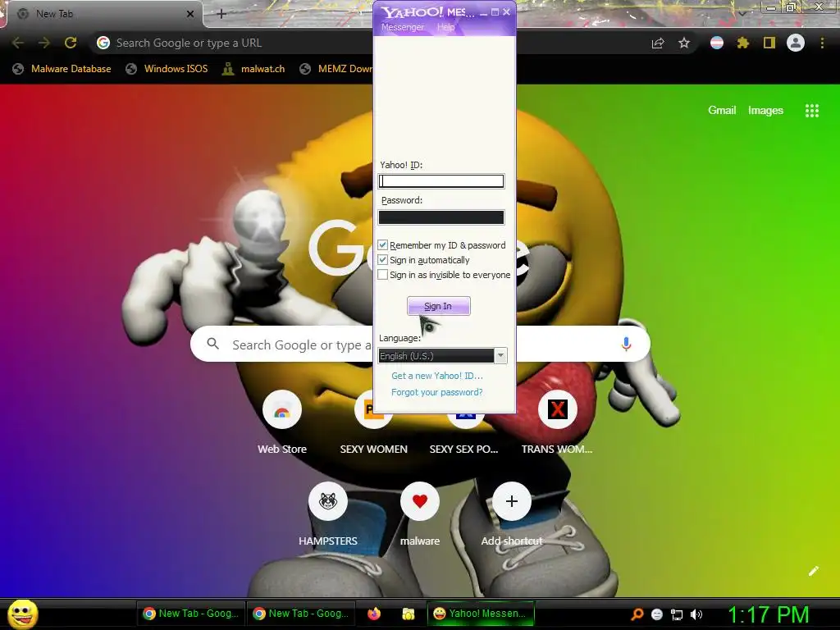The height and width of the screenshot is (630, 840).
Task: Click the smiley Start button on taskbar
Action: (x=22, y=614)
